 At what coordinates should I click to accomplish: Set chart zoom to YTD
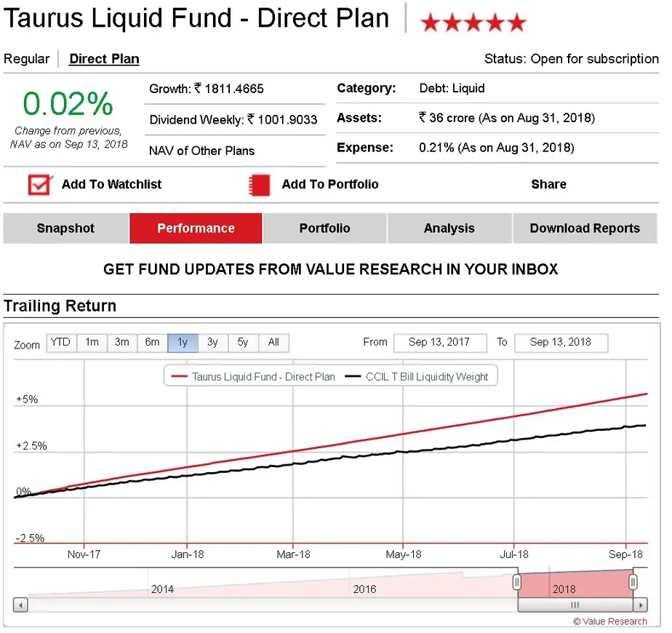tap(61, 343)
